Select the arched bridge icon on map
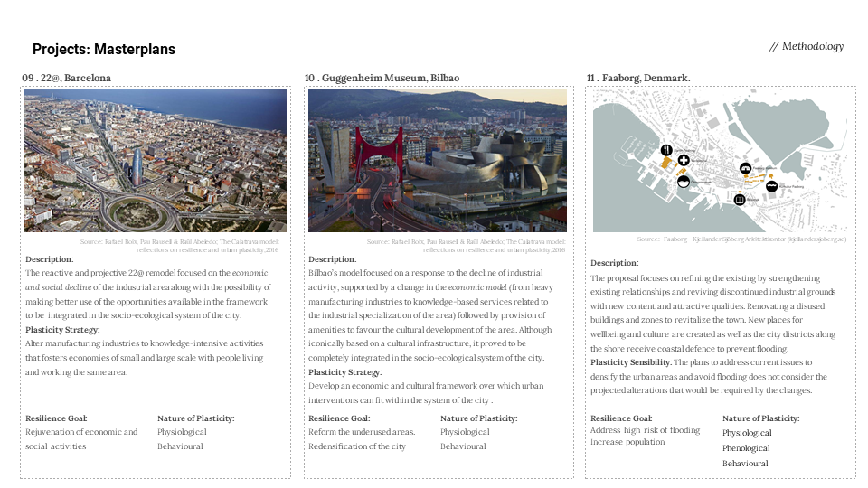The image size is (868, 488). [x=746, y=168]
